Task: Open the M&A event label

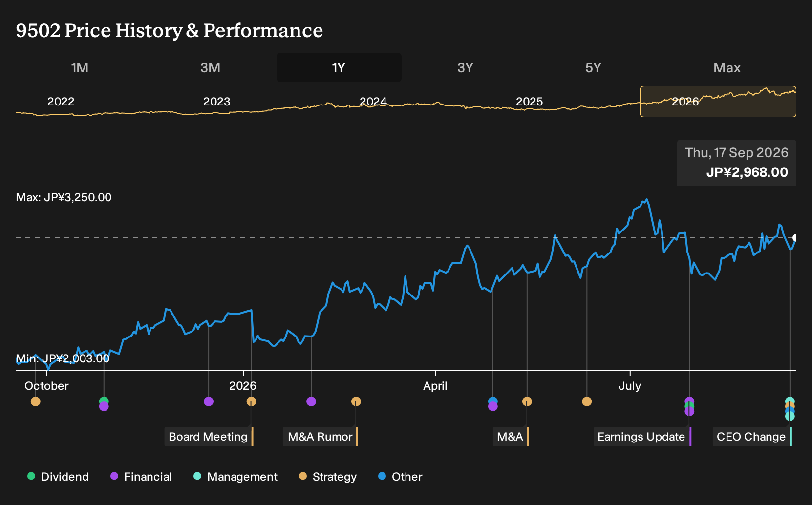Action: (511, 437)
